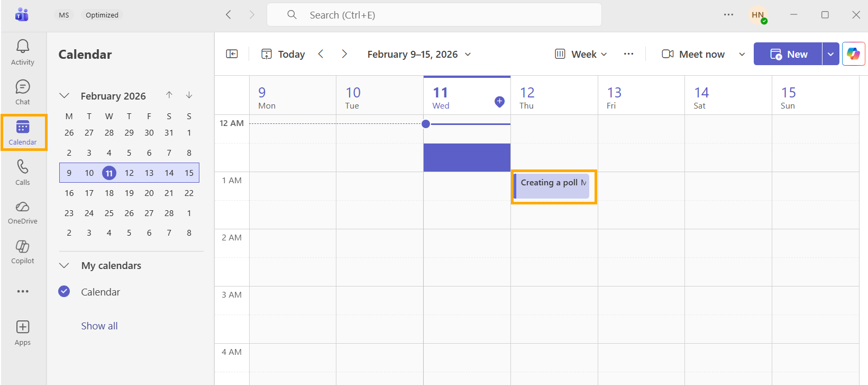Open Copilot button next to New
The image size is (868, 385).
click(x=853, y=54)
